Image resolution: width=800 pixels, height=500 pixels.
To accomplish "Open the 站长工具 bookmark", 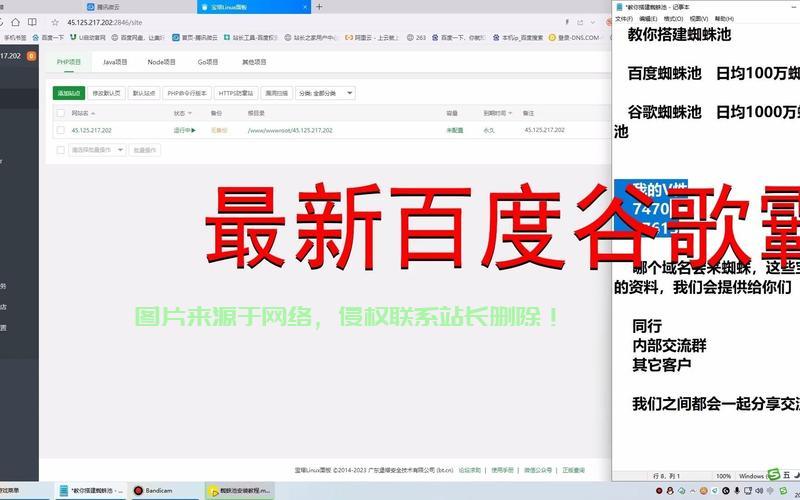I will 251,37.
